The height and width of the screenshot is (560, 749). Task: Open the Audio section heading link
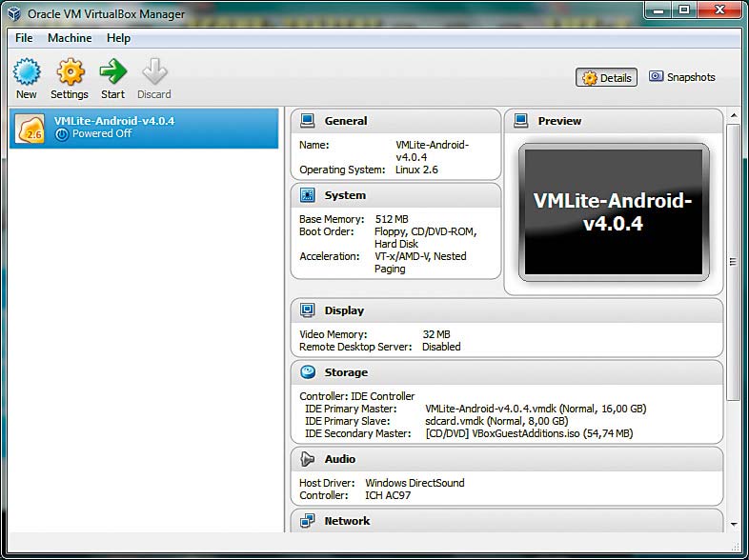pos(339,459)
